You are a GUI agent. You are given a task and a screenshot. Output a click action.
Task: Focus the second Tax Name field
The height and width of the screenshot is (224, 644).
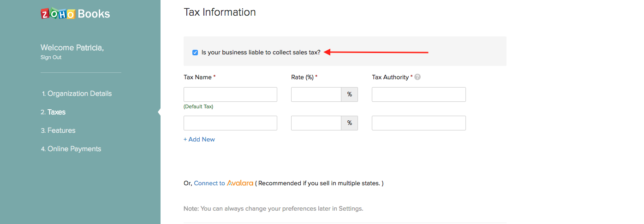(x=230, y=123)
